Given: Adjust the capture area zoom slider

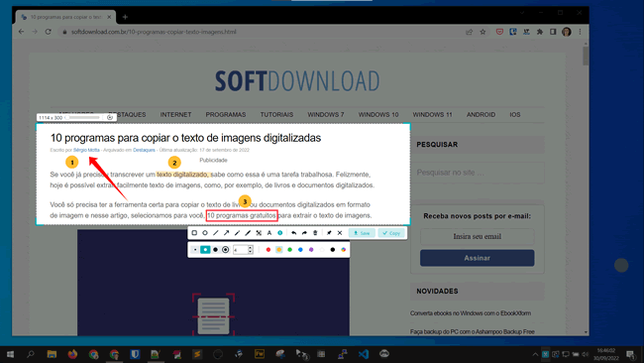Looking at the screenshot, I should [x=83, y=118].
